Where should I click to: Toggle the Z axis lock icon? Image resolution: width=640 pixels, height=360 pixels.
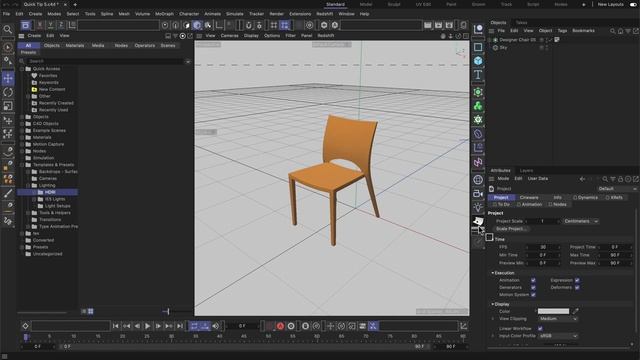[x=61, y=25]
